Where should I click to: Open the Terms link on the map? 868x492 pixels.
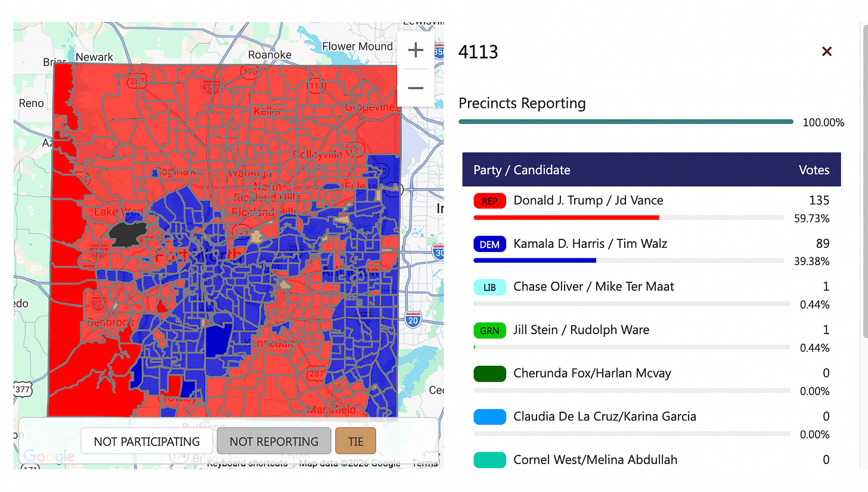(x=425, y=463)
